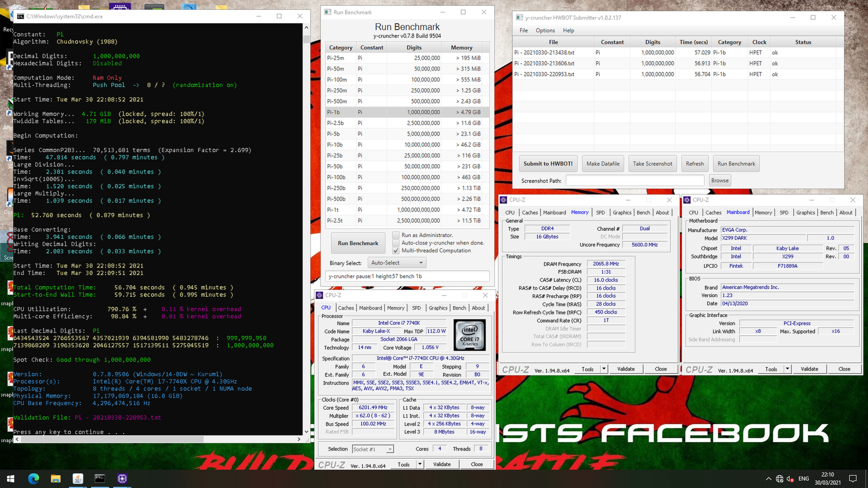868x488 pixels.
Task: Select Pi-1t row in benchmark list
Action: [407, 210]
